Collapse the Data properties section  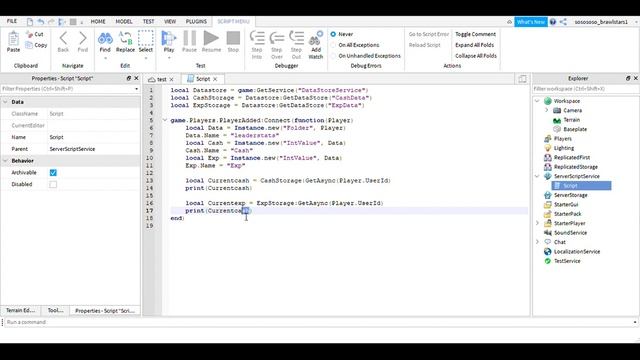5,102
